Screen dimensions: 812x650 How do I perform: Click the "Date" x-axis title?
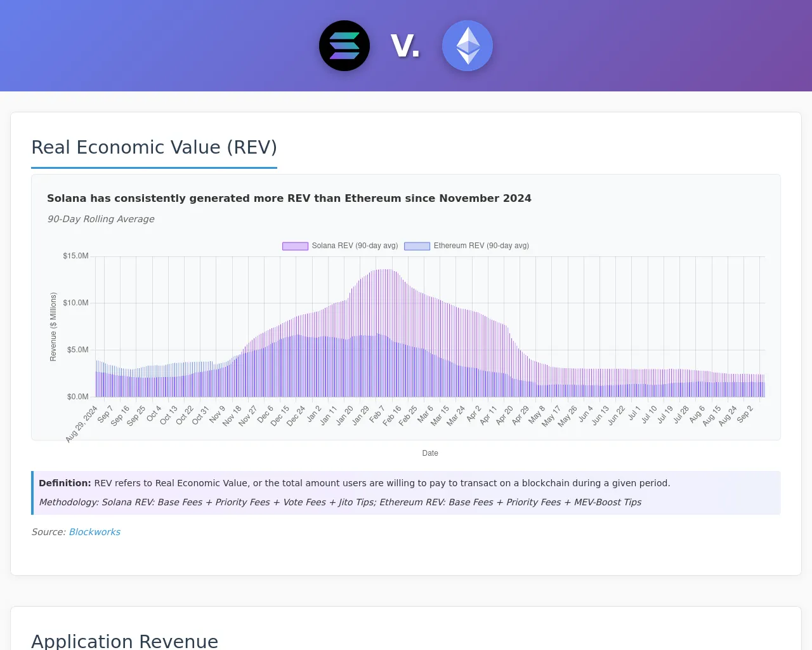[430, 453]
